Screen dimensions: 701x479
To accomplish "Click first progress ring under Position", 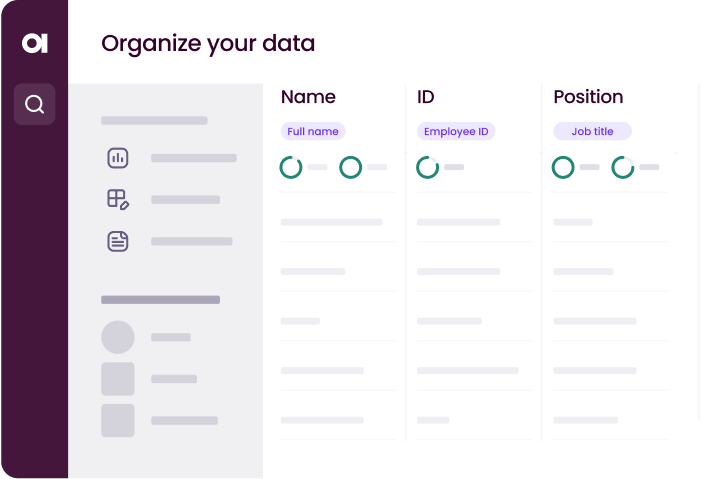I will 563,167.
